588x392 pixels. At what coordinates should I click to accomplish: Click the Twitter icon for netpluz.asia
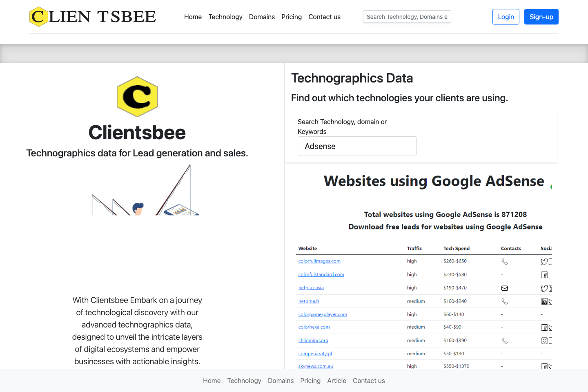(x=544, y=288)
